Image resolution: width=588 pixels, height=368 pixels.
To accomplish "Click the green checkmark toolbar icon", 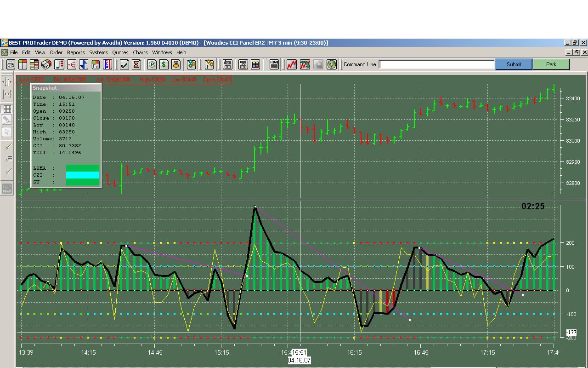I will (124, 64).
